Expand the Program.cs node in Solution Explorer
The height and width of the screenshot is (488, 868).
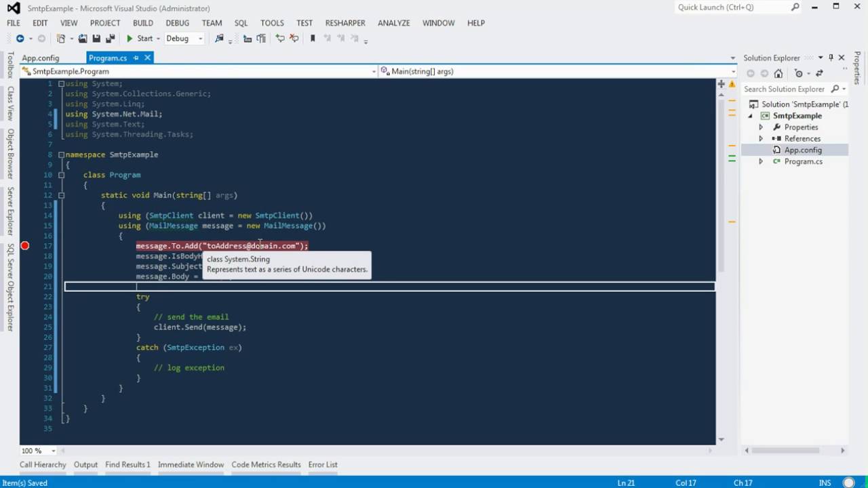pyautogui.click(x=760, y=161)
